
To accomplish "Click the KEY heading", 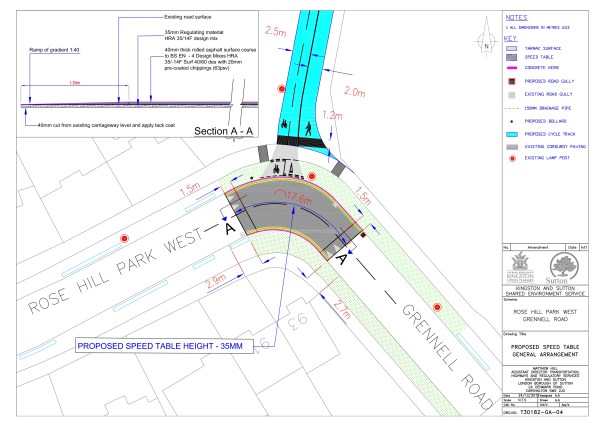I will pyautogui.click(x=510, y=38).
